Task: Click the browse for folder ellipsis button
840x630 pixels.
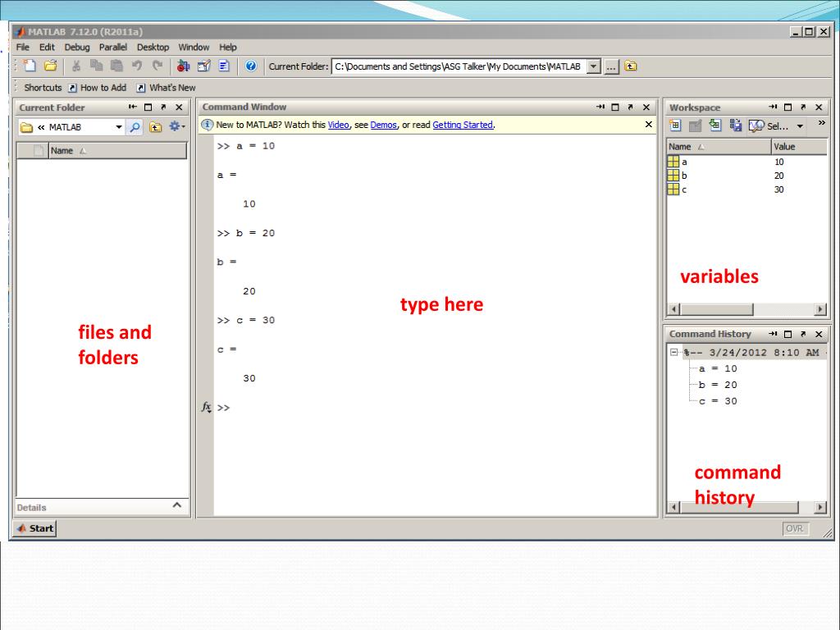Action: 611,66
